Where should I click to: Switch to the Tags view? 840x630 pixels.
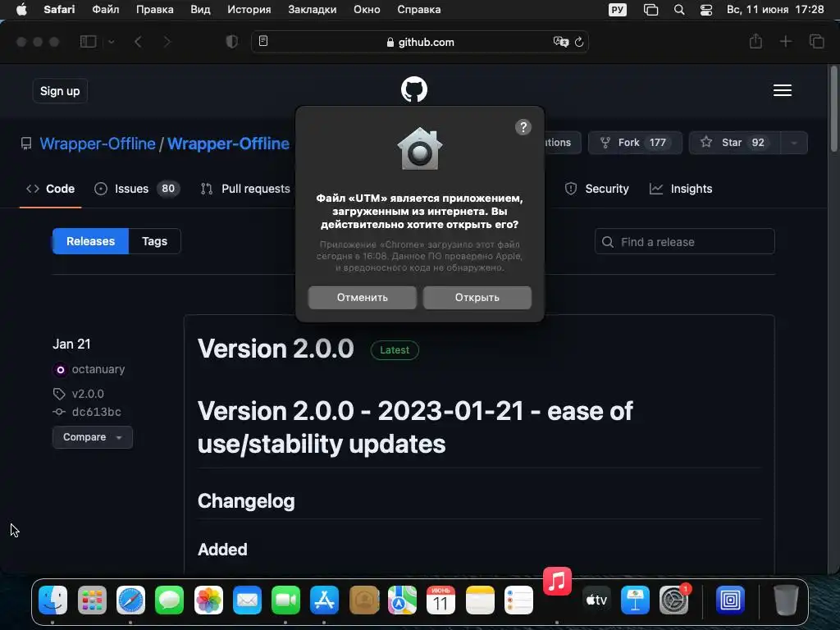(x=154, y=241)
